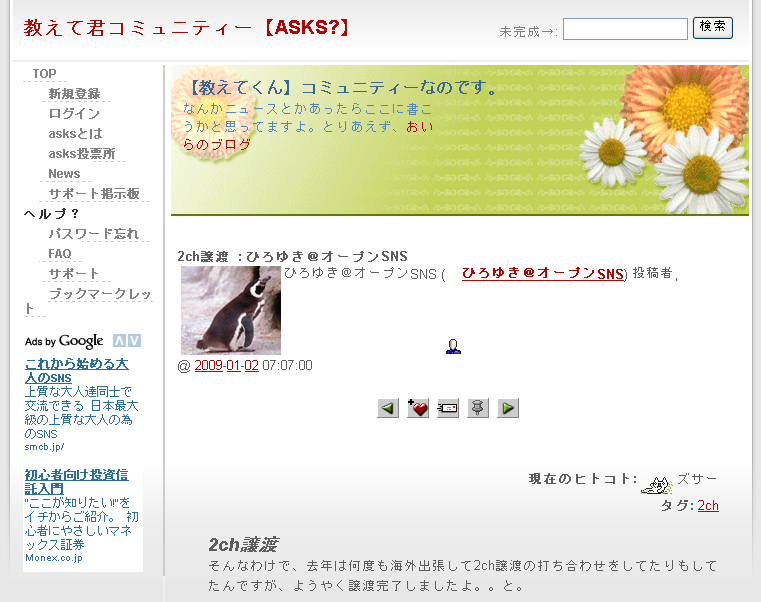This screenshot has width=761, height=602.
Task: Click the 現在のヒトコト label
Action: click(582, 479)
